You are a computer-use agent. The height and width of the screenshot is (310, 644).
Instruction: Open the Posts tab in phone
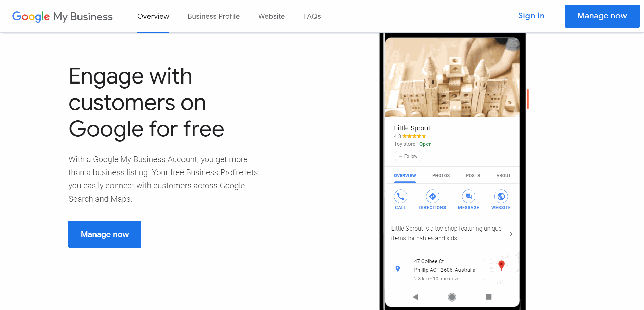[473, 176]
